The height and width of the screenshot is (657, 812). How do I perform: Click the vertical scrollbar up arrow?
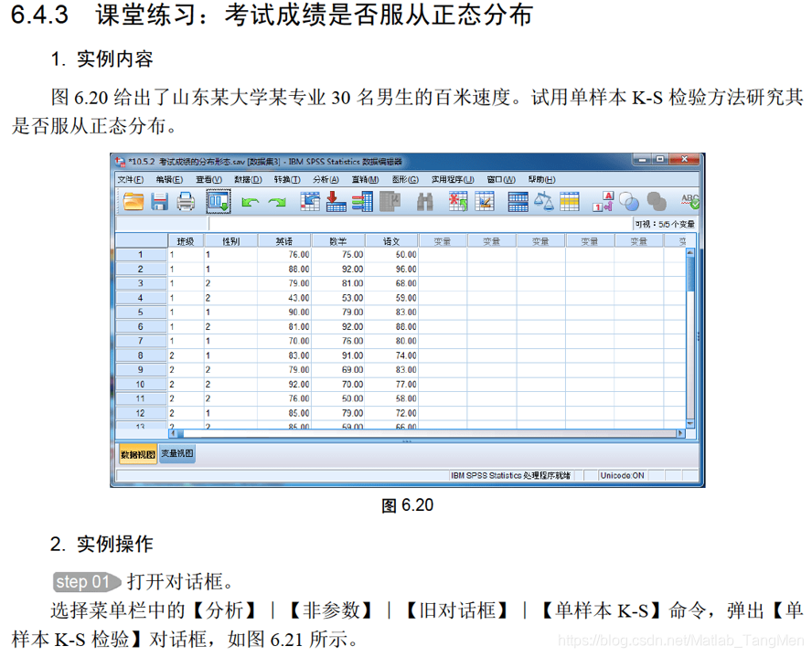pyautogui.click(x=689, y=252)
